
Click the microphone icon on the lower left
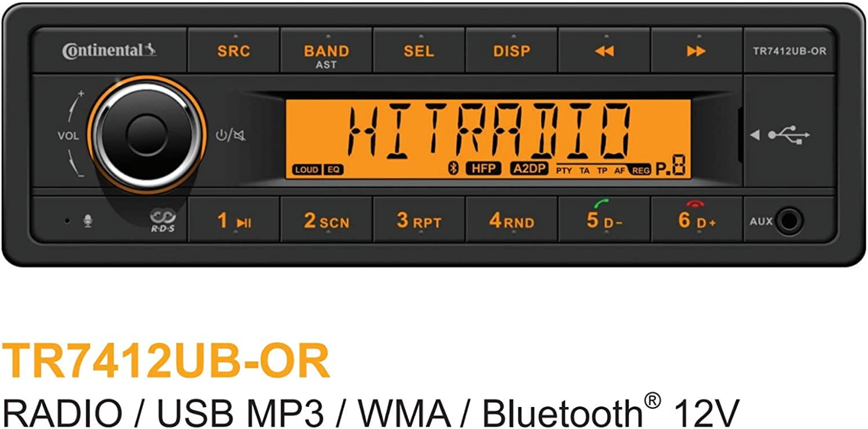pos(87,221)
